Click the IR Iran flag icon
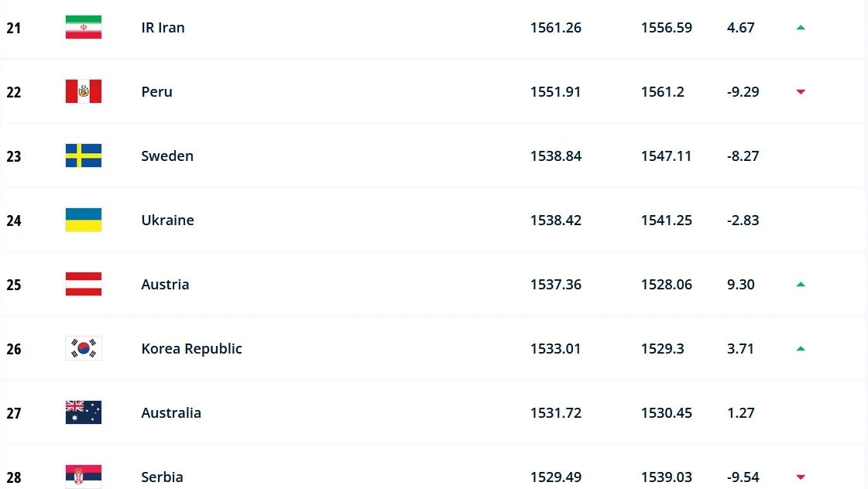This screenshot has height=489, width=868. pyautogui.click(x=83, y=27)
